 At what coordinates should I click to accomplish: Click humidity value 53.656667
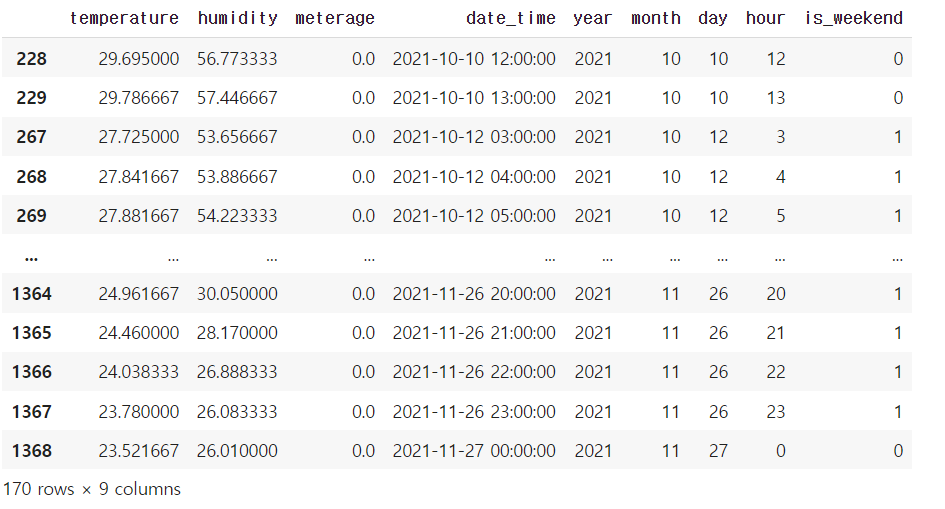[237, 137]
